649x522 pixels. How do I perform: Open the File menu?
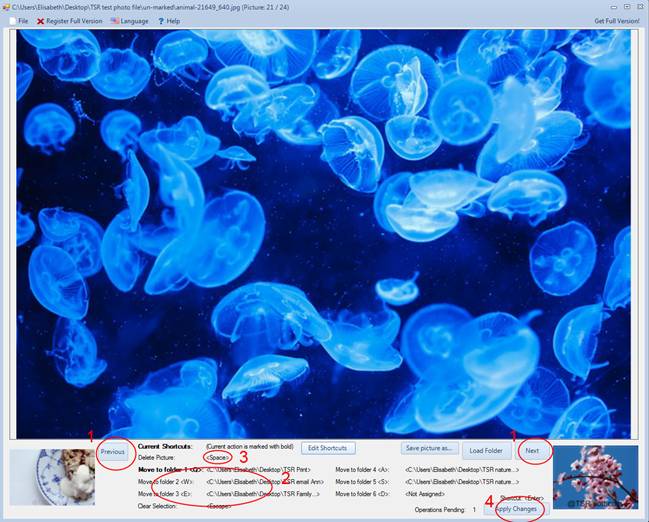click(x=22, y=20)
